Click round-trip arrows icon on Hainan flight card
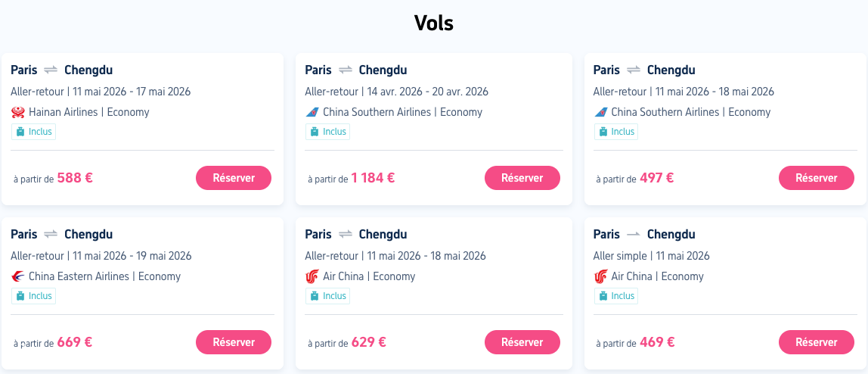The width and height of the screenshot is (868, 374). coord(51,70)
